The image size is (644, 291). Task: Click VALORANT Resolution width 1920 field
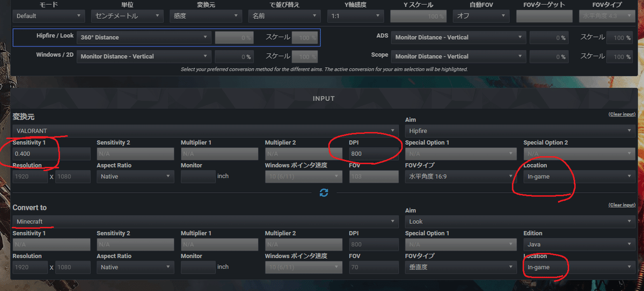pos(30,176)
